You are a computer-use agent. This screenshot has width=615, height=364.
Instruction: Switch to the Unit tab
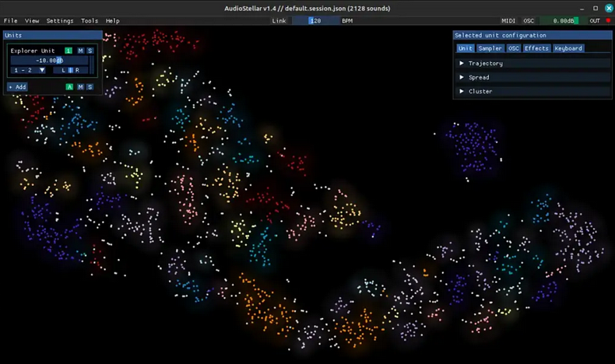click(x=466, y=48)
